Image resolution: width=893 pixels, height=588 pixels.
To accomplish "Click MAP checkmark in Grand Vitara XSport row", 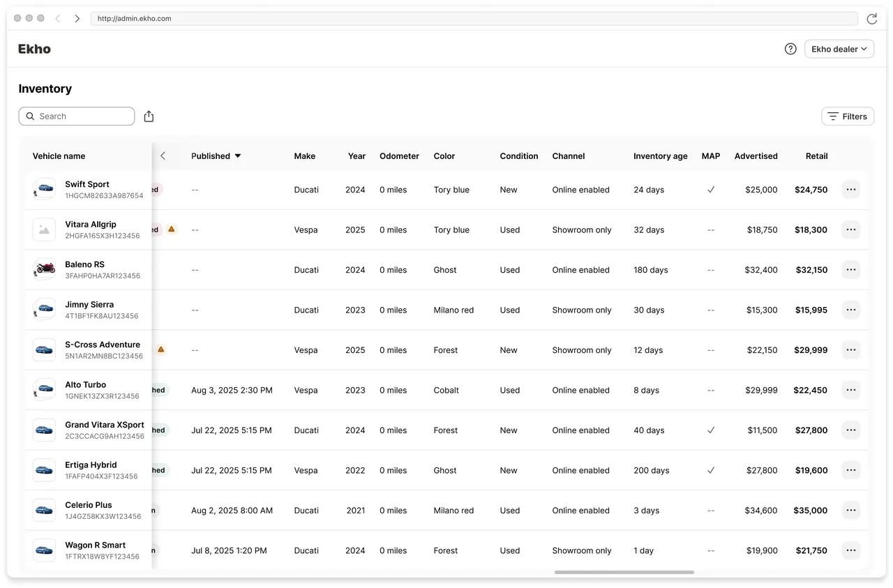I will coord(711,430).
